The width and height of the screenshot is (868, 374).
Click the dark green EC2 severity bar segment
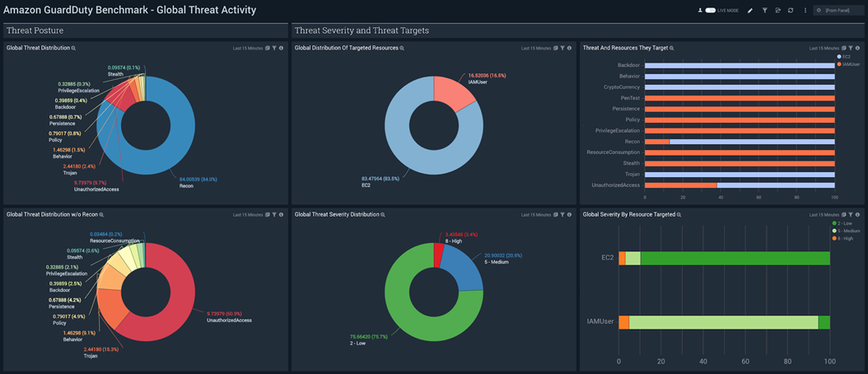click(733, 258)
